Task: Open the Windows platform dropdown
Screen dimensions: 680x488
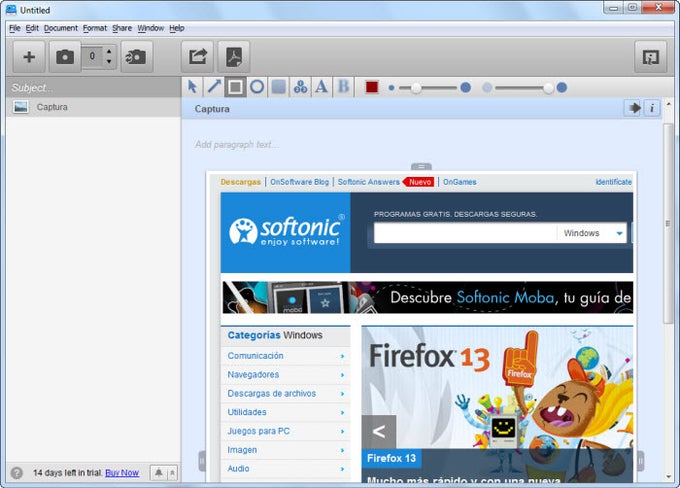Action: tap(592, 233)
